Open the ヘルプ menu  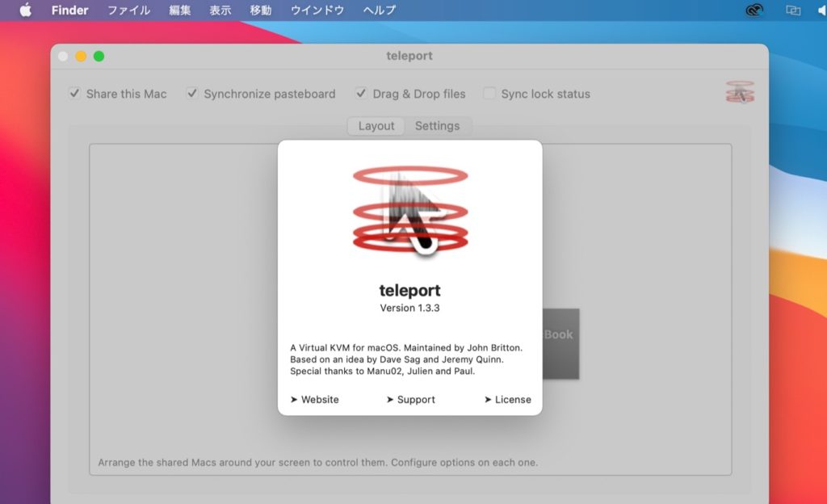(x=379, y=10)
